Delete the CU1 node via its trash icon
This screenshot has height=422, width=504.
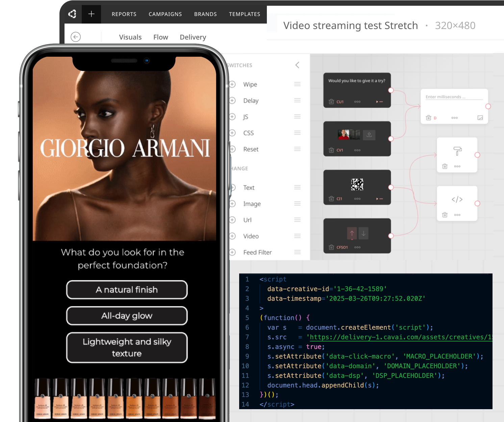(x=331, y=102)
